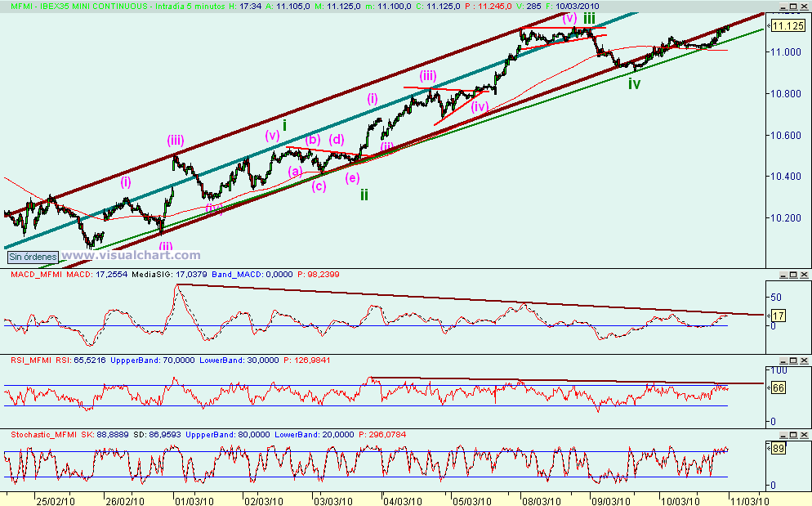Click the 'MACD_MFMI' indicator label
Viewport: 812px width, 506px height.
click(37, 275)
